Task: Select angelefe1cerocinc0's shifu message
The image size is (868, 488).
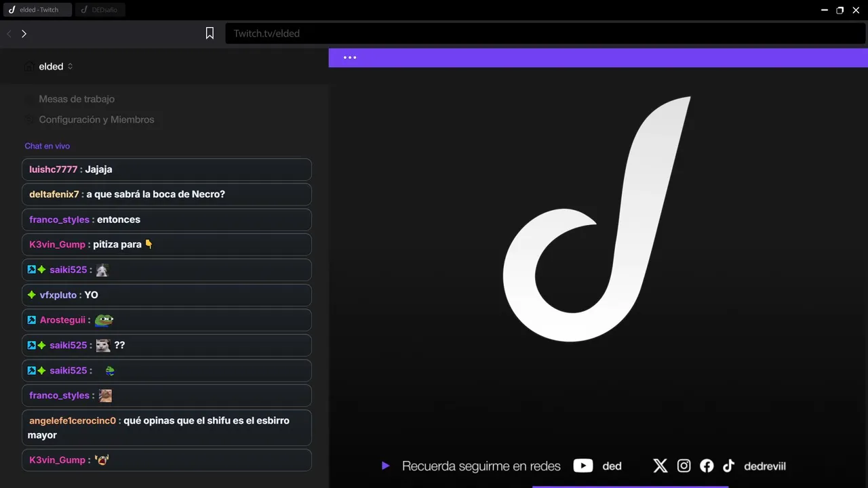Action: [167, 428]
